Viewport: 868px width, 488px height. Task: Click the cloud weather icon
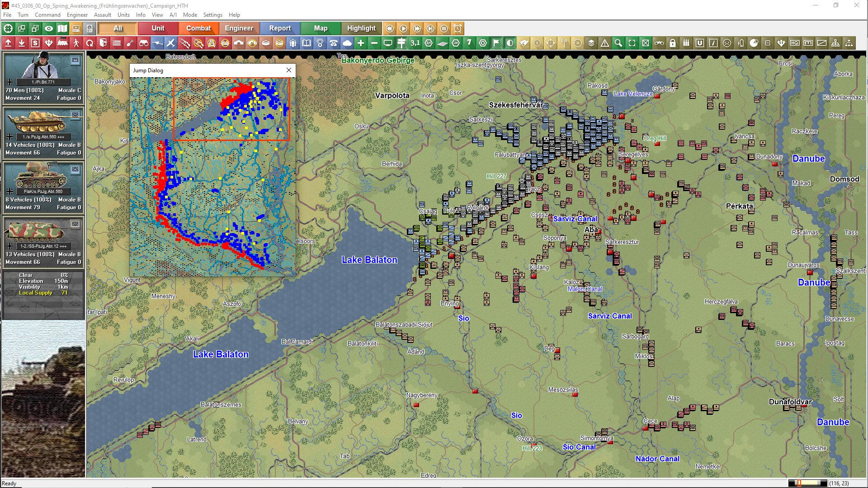pyautogui.click(x=347, y=43)
